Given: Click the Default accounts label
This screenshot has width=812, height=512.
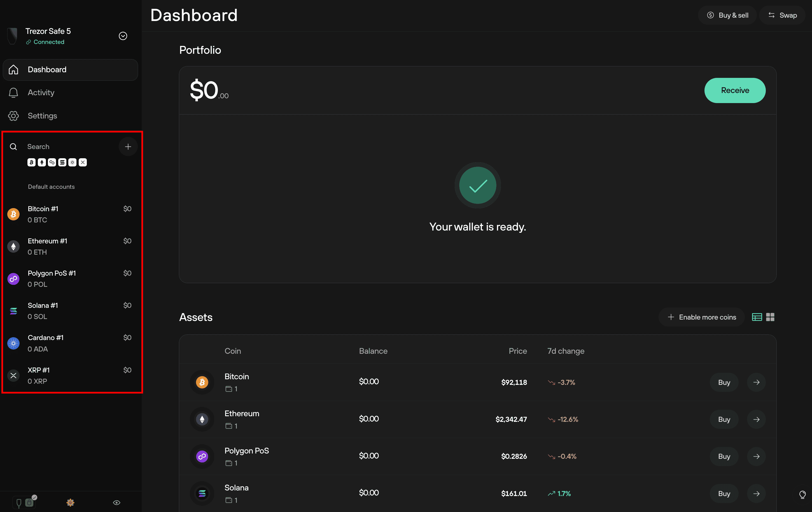Looking at the screenshot, I should point(51,187).
